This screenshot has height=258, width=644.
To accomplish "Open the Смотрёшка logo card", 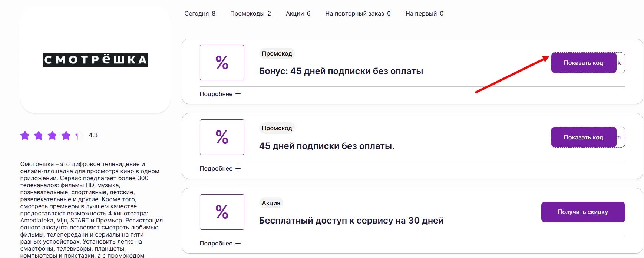I will [x=95, y=60].
